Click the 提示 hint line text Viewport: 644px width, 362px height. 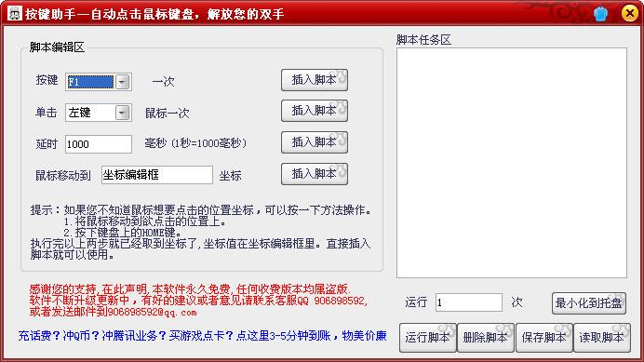tap(201, 210)
